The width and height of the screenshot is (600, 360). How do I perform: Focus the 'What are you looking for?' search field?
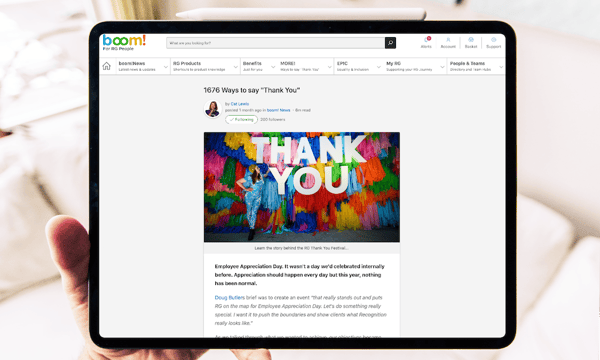pyautogui.click(x=276, y=43)
